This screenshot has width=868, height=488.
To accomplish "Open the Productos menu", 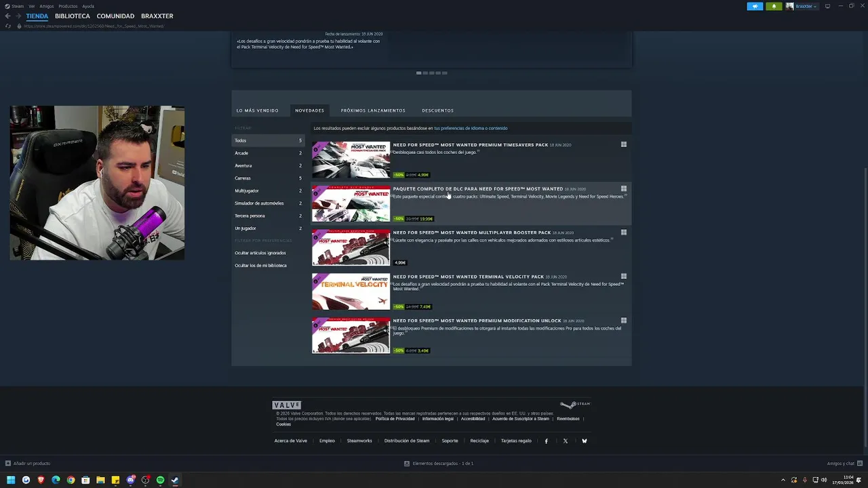I will coord(68,6).
